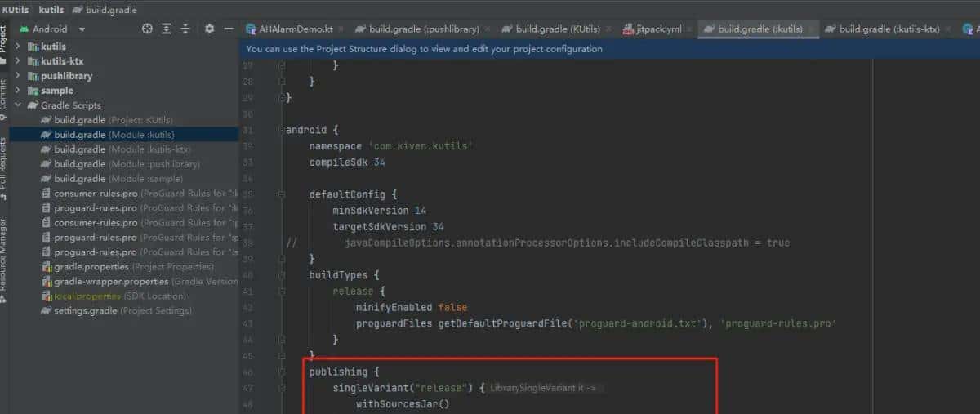Screen dimensions: 980x414
Task: Select opened file locate target icon
Action: pyautogui.click(x=147, y=29)
